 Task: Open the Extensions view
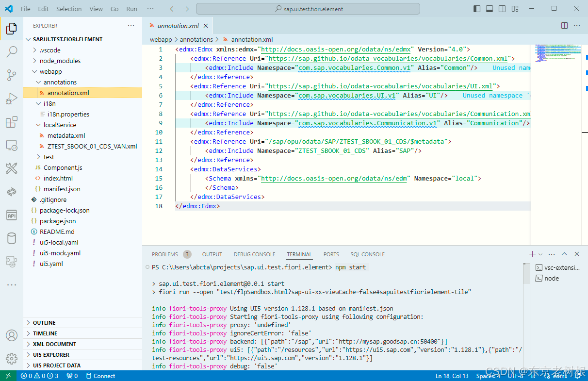[x=11, y=122]
